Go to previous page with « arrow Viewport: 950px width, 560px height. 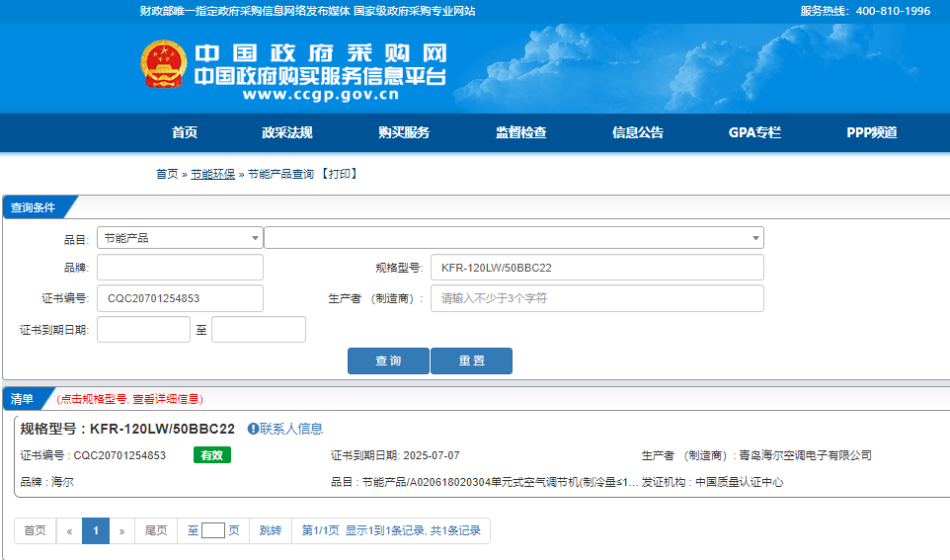click(x=69, y=530)
